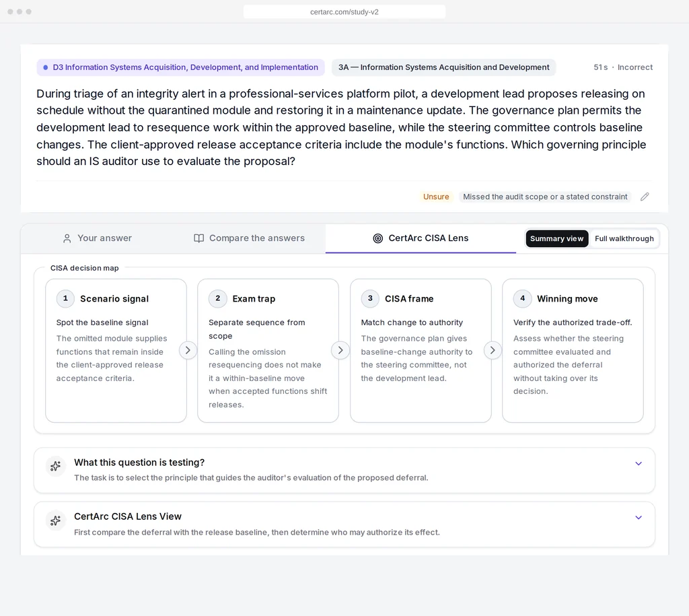689x616 pixels.
Task: Click the Separate sequence from scope subheading
Action: [x=256, y=329]
